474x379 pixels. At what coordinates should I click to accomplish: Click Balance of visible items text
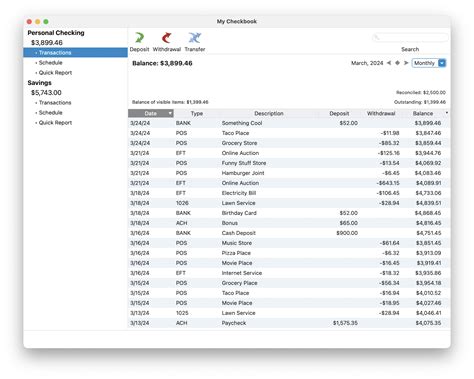point(170,102)
